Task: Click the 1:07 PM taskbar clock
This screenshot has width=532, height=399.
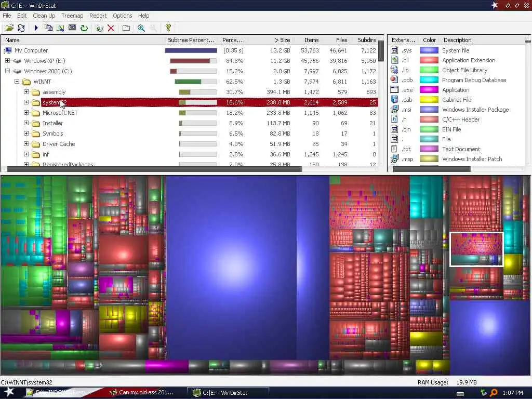Action: coord(513,393)
